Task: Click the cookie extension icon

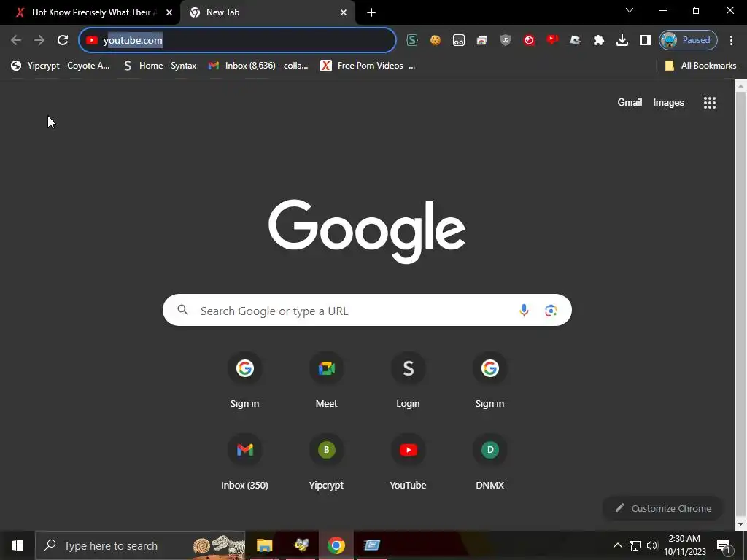Action: point(436,40)
